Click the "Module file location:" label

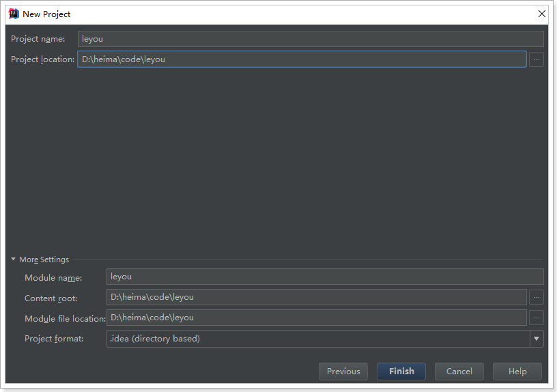65,318
